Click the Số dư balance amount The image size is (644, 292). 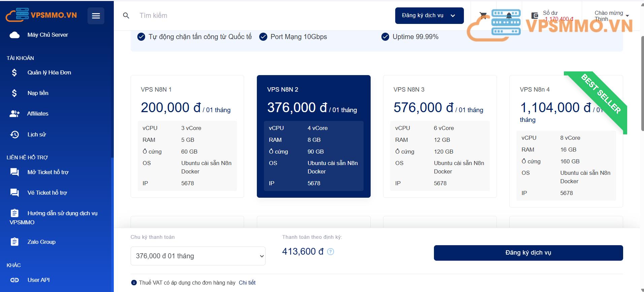559,19
